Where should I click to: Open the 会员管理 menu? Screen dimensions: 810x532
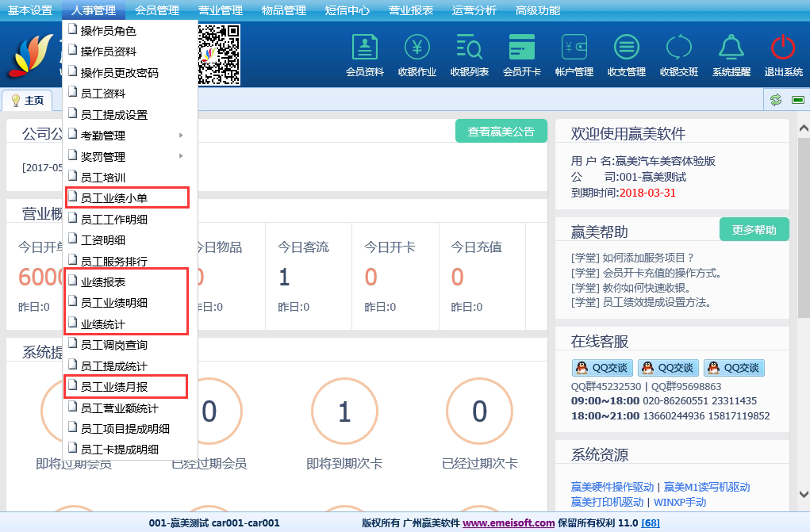156,10
